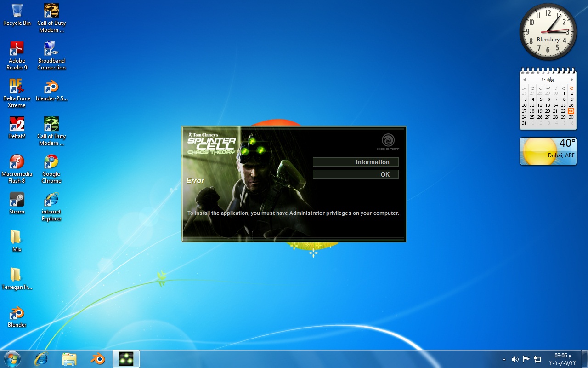Select the Mix folder on desktop
This screenshot has height=368, width=588.
point(17,241)
